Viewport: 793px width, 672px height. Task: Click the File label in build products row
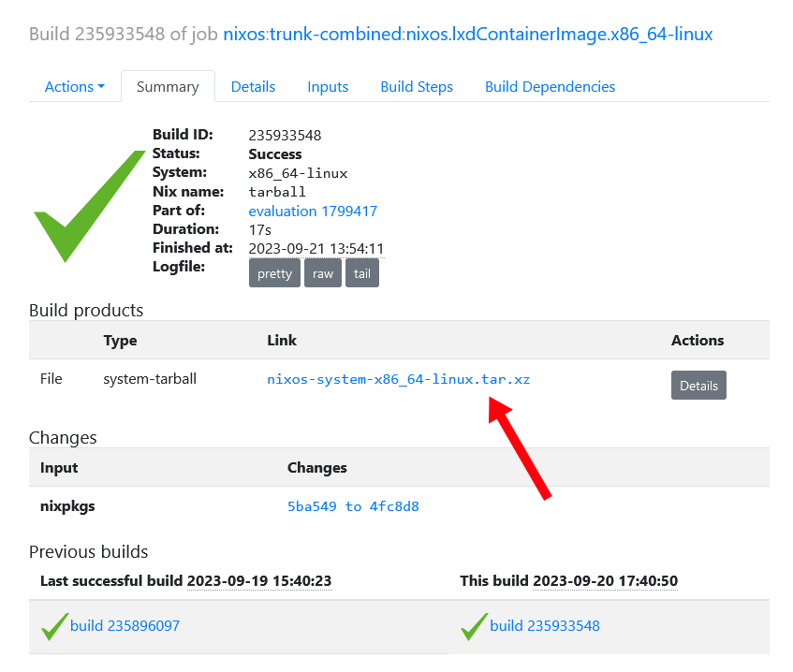pos(51,379)
